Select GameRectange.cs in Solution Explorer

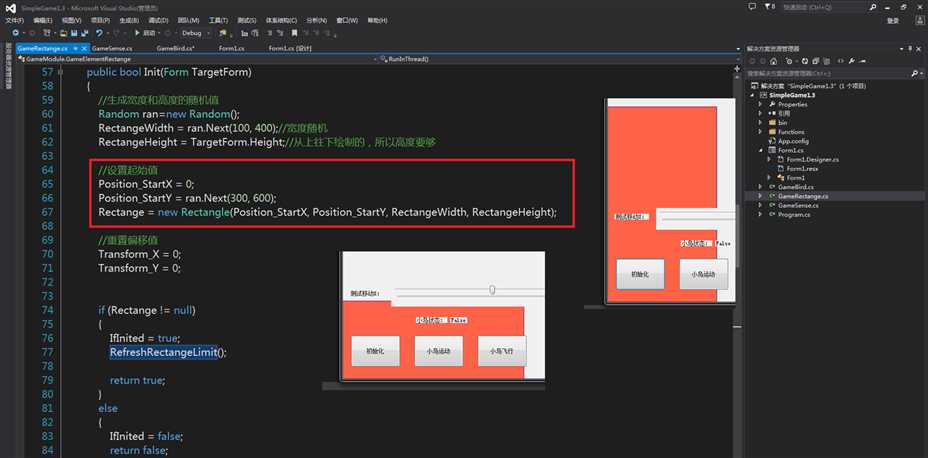coord(803,196)
